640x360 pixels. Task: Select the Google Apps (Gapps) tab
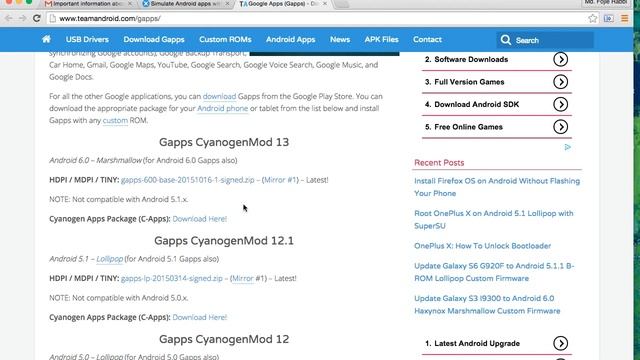pos(283,4)
